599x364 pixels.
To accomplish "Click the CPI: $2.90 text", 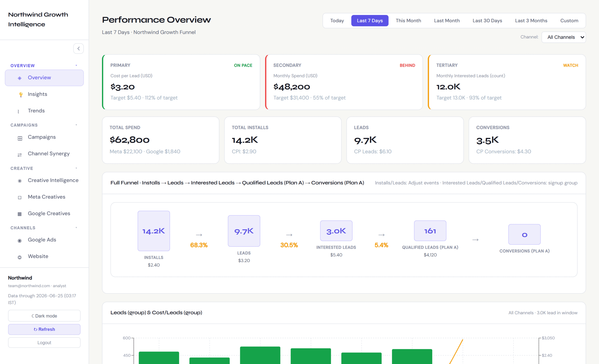I will point(244,151).
